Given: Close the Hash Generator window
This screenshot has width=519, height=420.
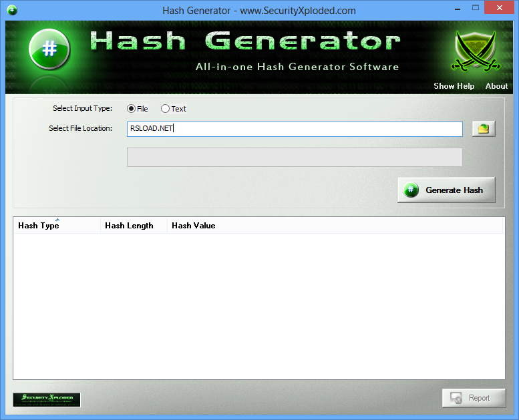Looking at the screenshot, I should coord(500,7).
